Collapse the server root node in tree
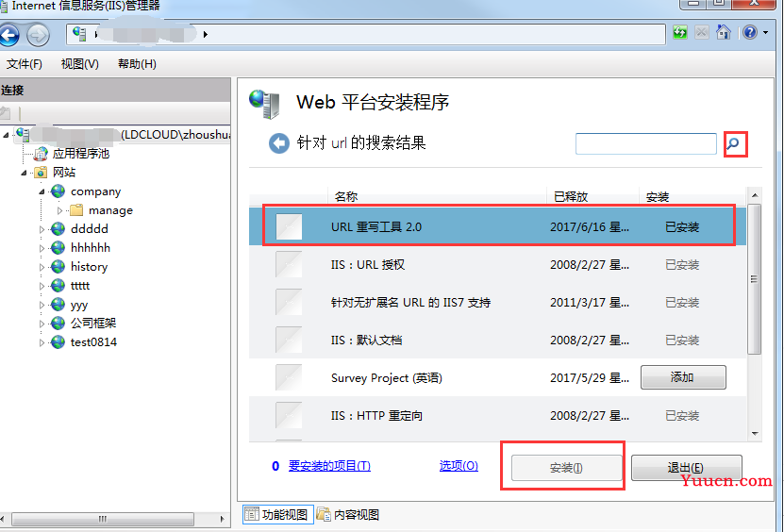The image size is (784, 532). point(6,135)
